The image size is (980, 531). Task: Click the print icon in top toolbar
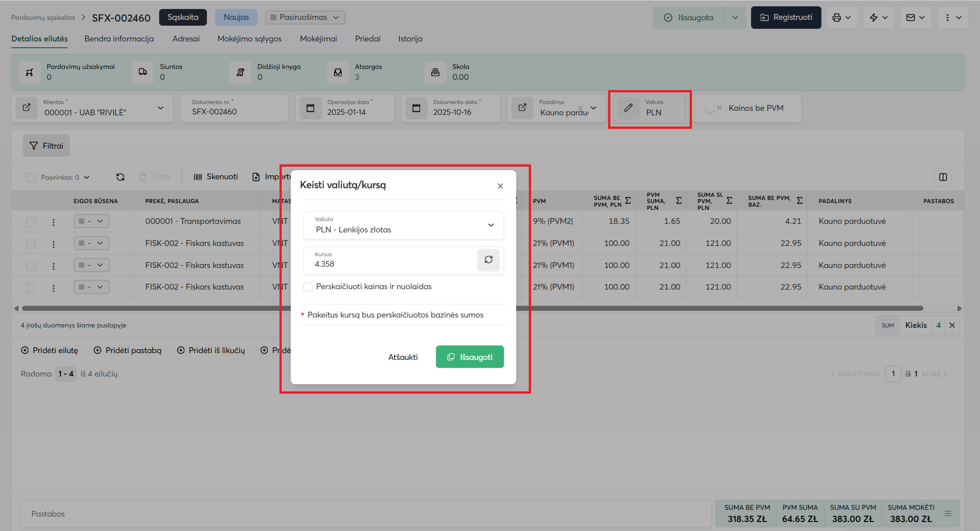pos(837,18)
